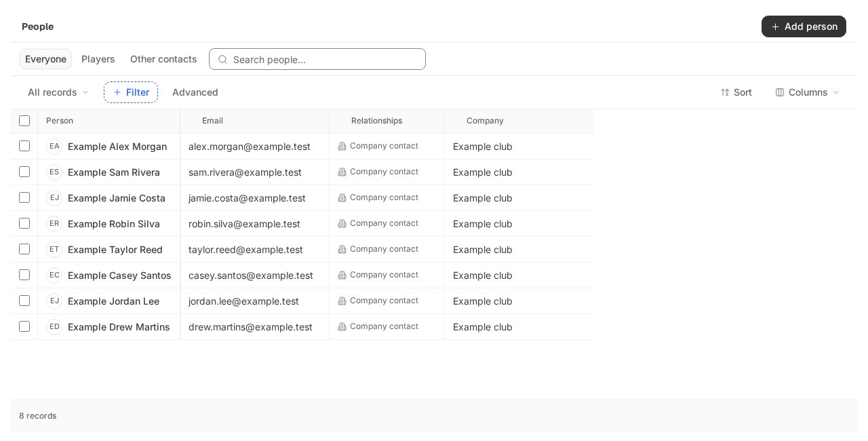Screen dimensions: 868x441
Task: Click company contact icon in Casey Santos row
Action: (x=342, y=275)
